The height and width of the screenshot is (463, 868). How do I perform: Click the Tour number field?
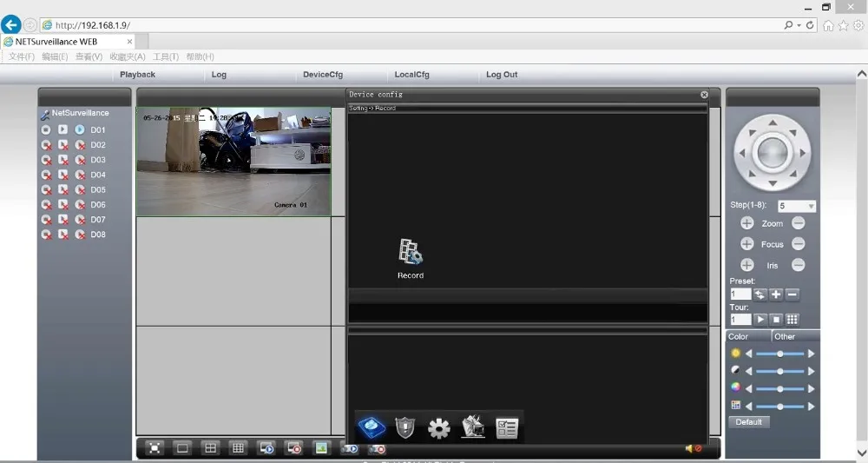tap(740, 320)
